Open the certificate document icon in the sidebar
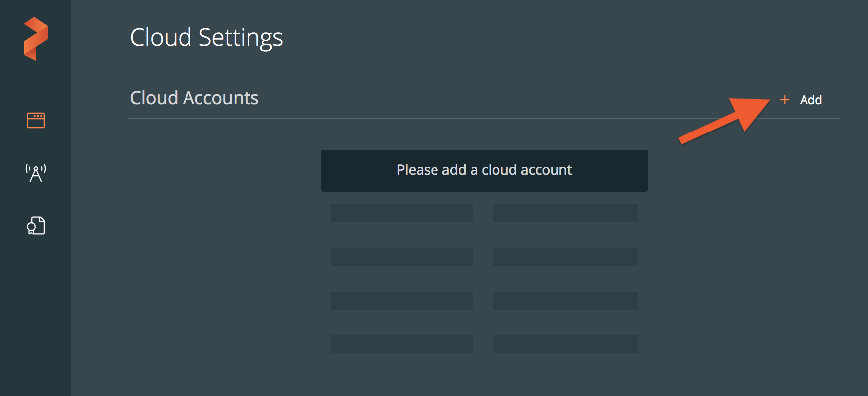 coord(36,226)
